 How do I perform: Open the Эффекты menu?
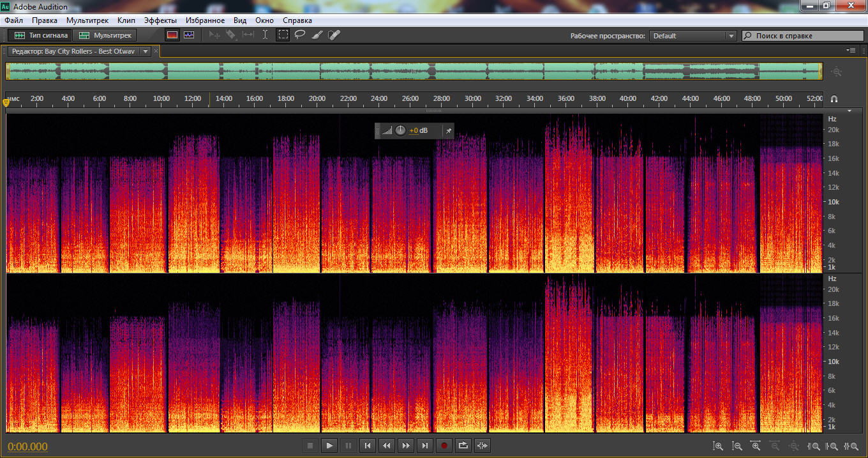[160, 20]
